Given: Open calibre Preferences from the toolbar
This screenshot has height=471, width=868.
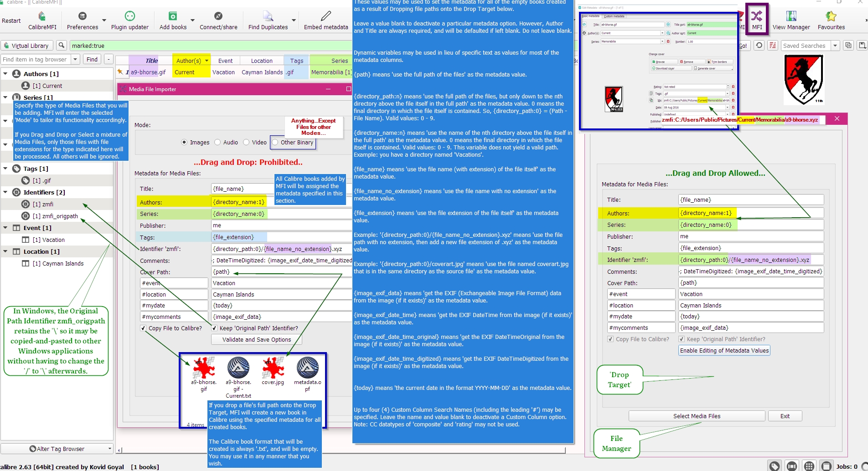Looking at the screenshot, I should click(83, 20).
